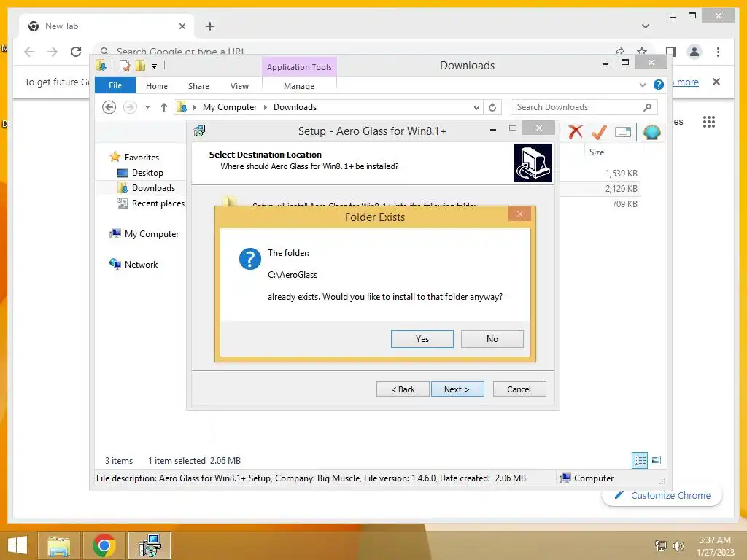Select Desktop in navigation pane
Image resolution: width=747 pixels, height=560 pixels.
pyautogui.click(x=147, y=172)
